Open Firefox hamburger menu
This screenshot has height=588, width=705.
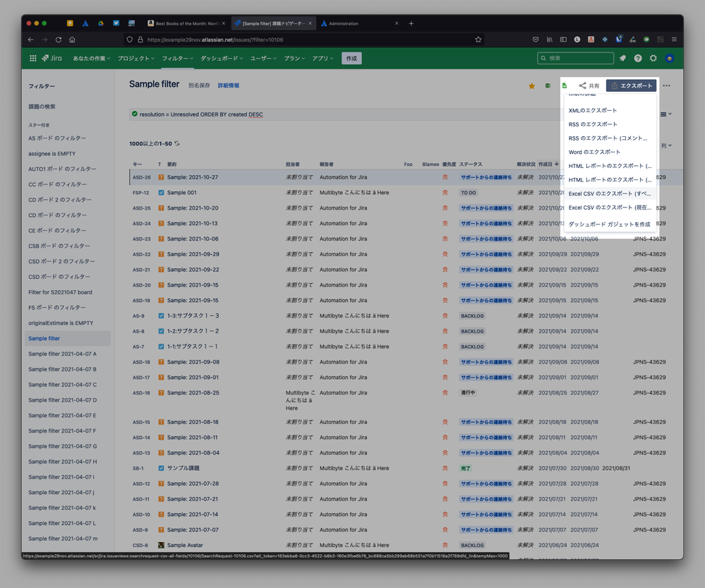coord(674,40)
